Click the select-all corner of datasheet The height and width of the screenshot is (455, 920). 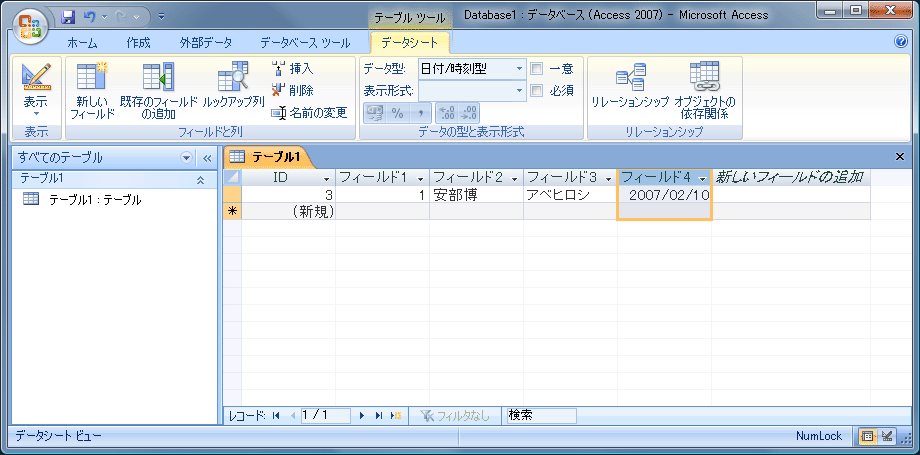[233, 177]
